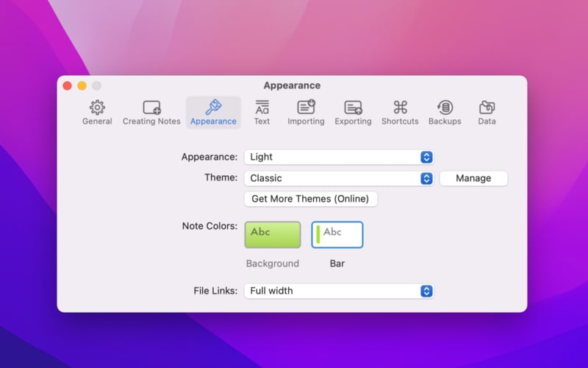Click Get More Themes (Online) button
588x368 pixels.
pyautogui.click(x=310, y=199)
